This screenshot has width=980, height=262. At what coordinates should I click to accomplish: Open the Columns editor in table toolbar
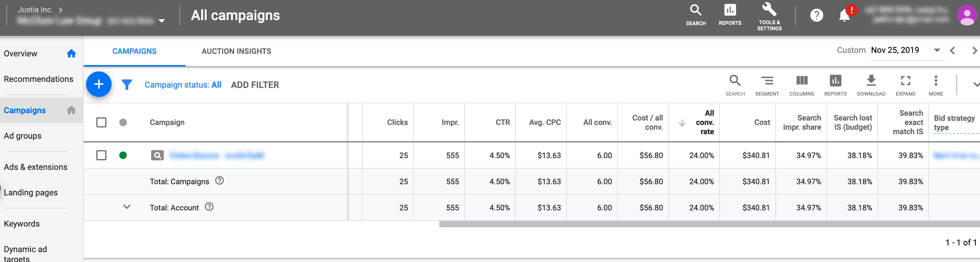(801, 85)
